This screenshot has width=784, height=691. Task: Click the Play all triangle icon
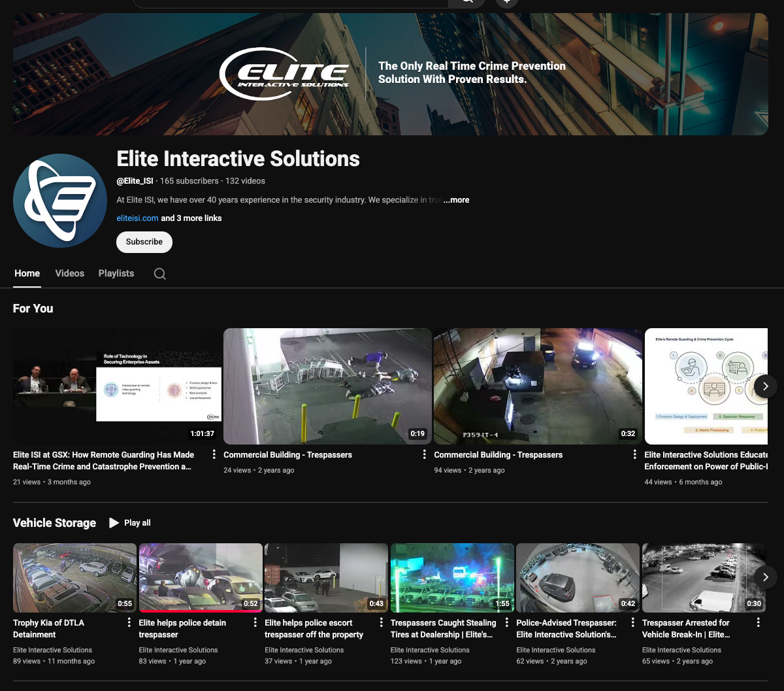(x=114, y=522)
